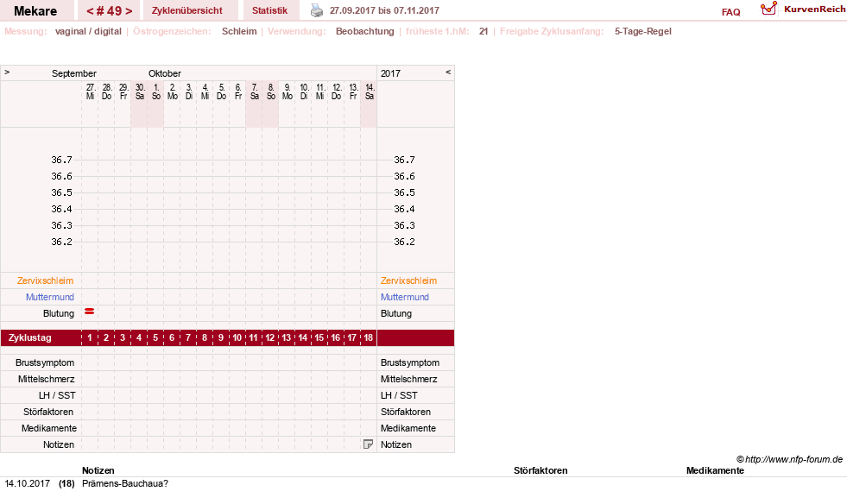Screen dimensions: 847x504
Task: Click the left Brustsymptom row label
Action: [x=45, y=362]
